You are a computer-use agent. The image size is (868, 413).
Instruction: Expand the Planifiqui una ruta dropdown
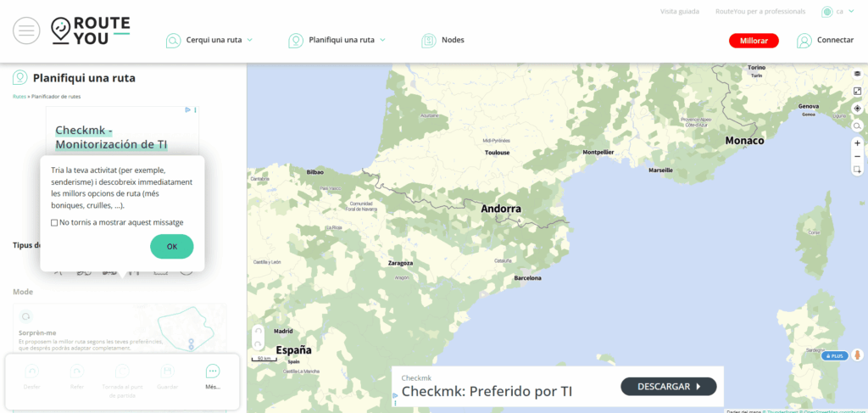(382, 40)
